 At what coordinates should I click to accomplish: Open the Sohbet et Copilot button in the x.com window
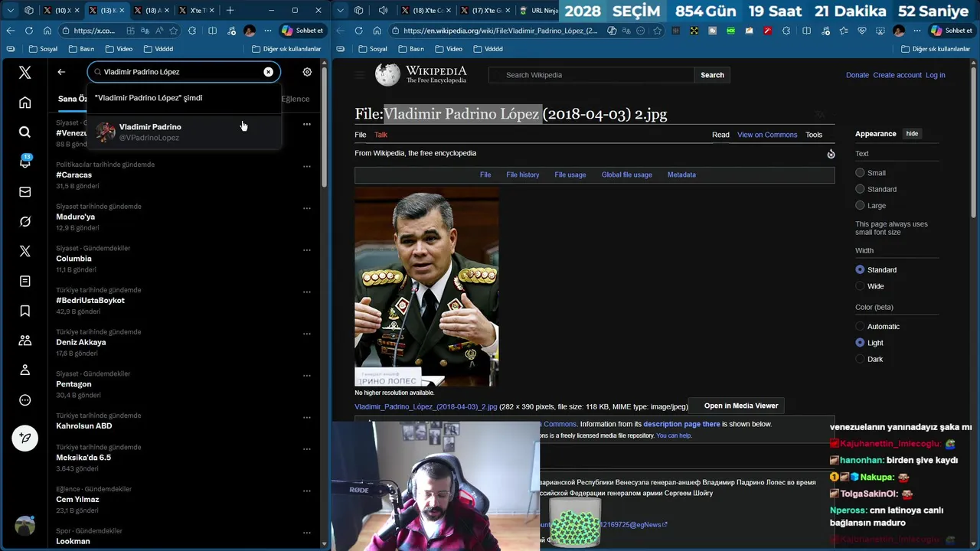click(302, 31)
